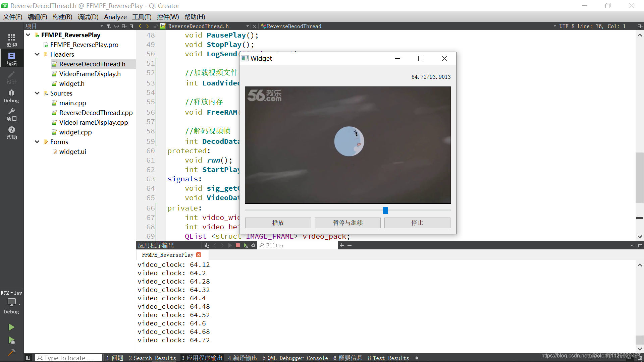Click the 停止 button in Widget
The width and height of the screenshot is (644, 362).
tap(417, 223)
